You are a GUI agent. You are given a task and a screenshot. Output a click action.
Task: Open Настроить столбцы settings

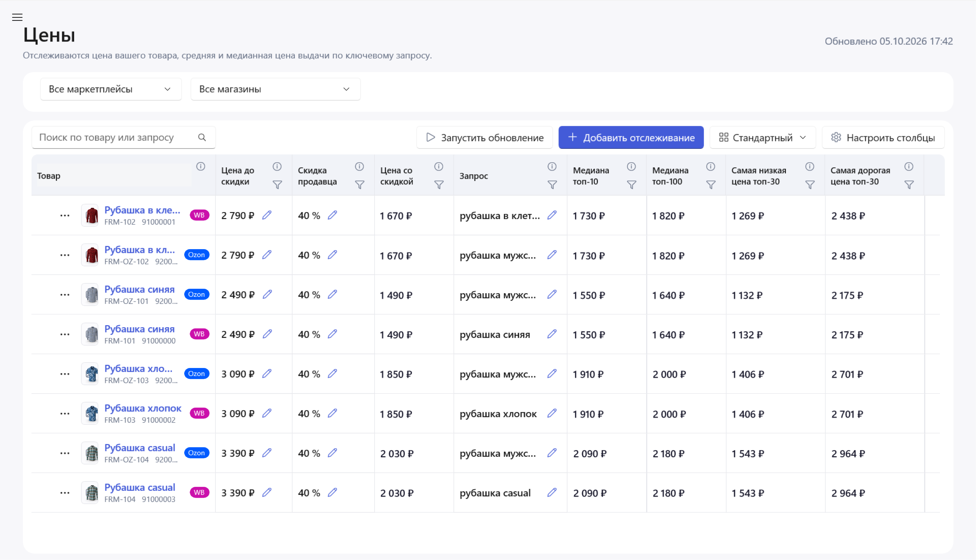(x=883, y=137)
